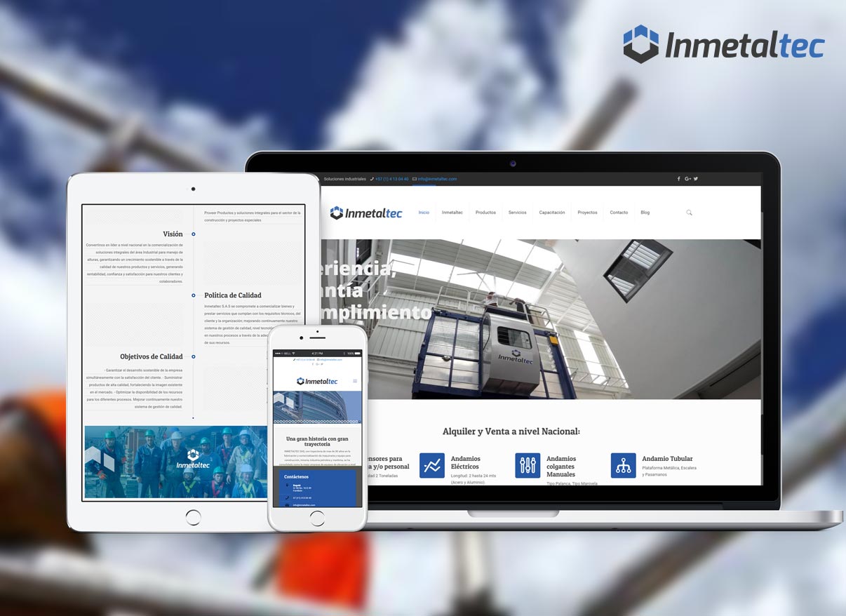Visit the Blog menu item
The width and height of the screenshot is (846, 616).
pos(645,213)
